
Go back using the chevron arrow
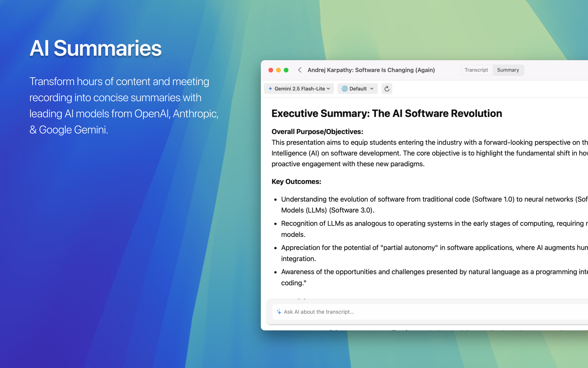[300, 70]
